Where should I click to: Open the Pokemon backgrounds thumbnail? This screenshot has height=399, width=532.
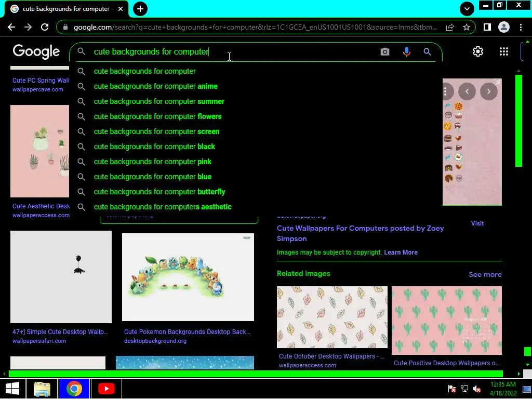[188, 277]
